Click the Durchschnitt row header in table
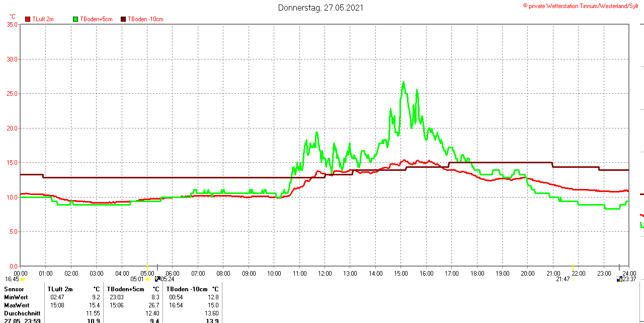Screen dimensions: 644x323 coord(22,313)
